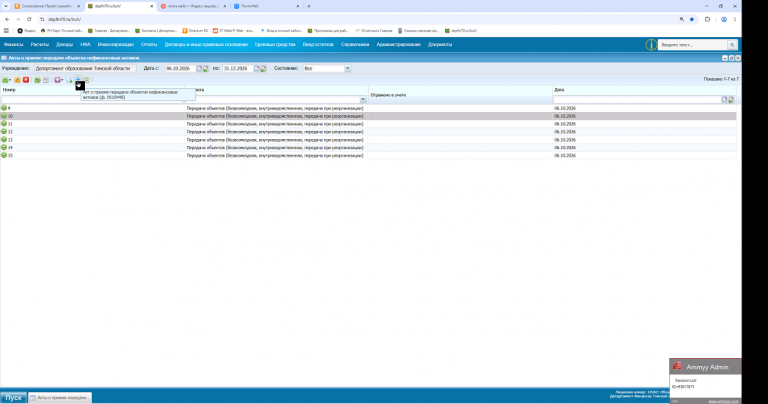Screen dimensions: 768x404
Task: Click the purple gear operations toolbar icon
Action: coord(57,80)
